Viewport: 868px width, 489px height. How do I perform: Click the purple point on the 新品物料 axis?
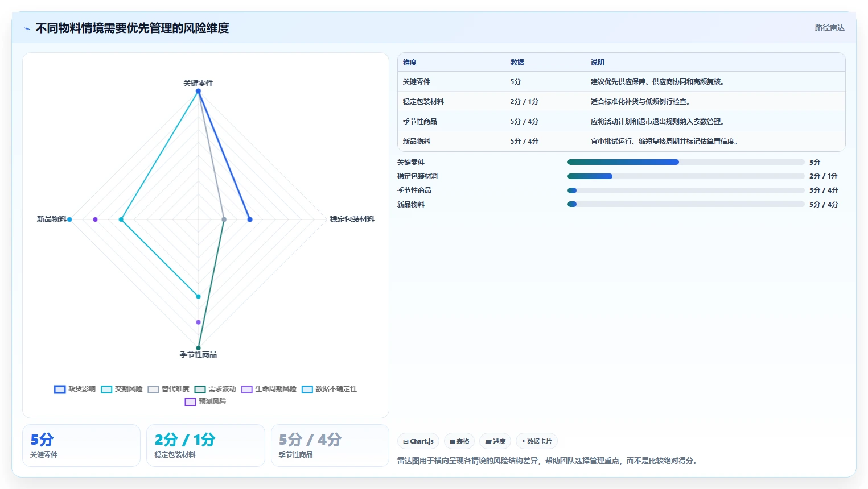pos(95,219)
